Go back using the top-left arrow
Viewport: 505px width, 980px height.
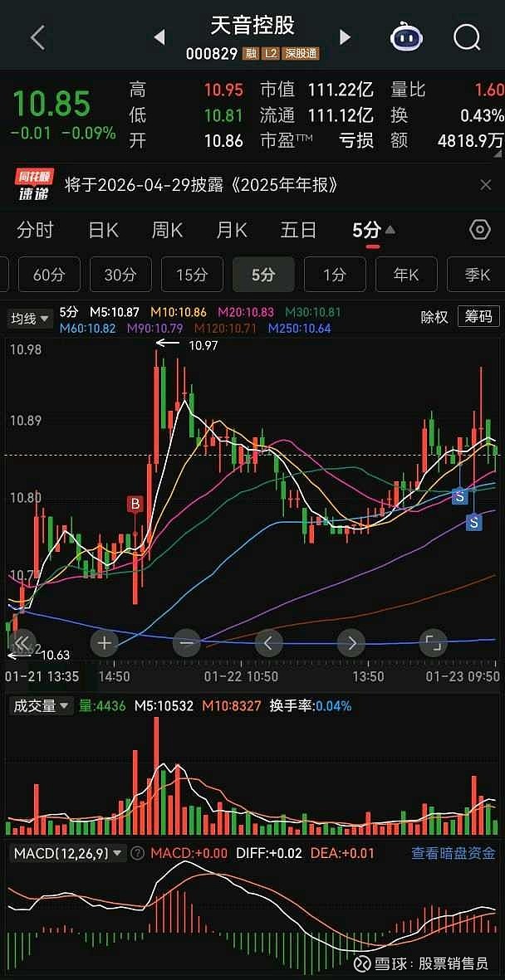[37, 38]
